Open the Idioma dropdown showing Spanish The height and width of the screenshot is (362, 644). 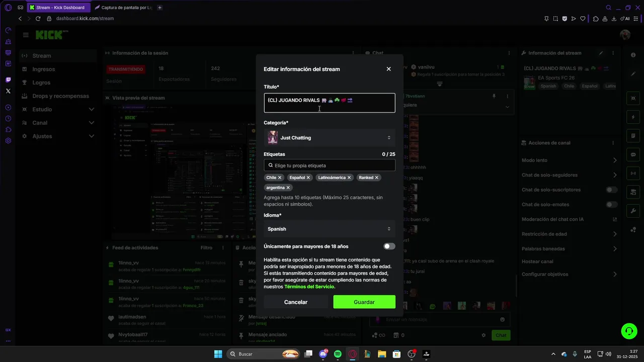[x=330, y=229]
